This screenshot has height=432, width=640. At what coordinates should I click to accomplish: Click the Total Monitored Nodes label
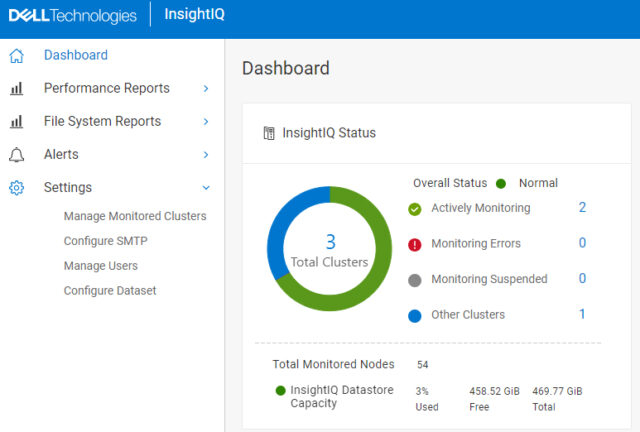333,364
